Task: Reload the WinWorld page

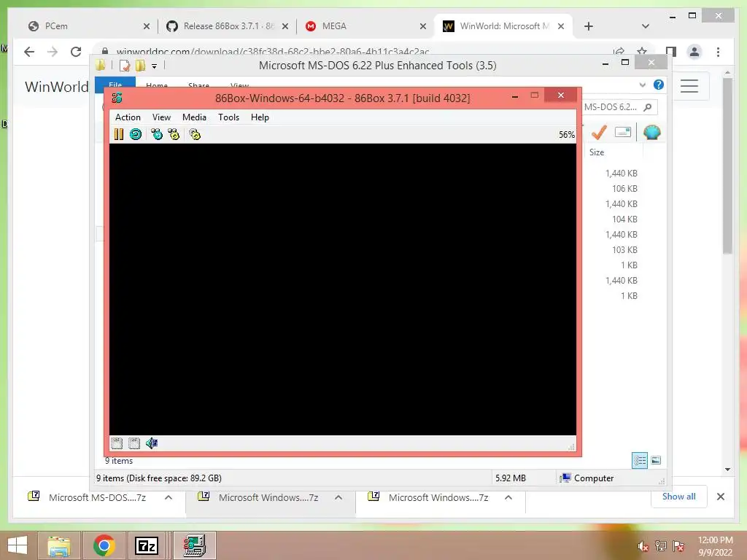Action: (76, 52)
